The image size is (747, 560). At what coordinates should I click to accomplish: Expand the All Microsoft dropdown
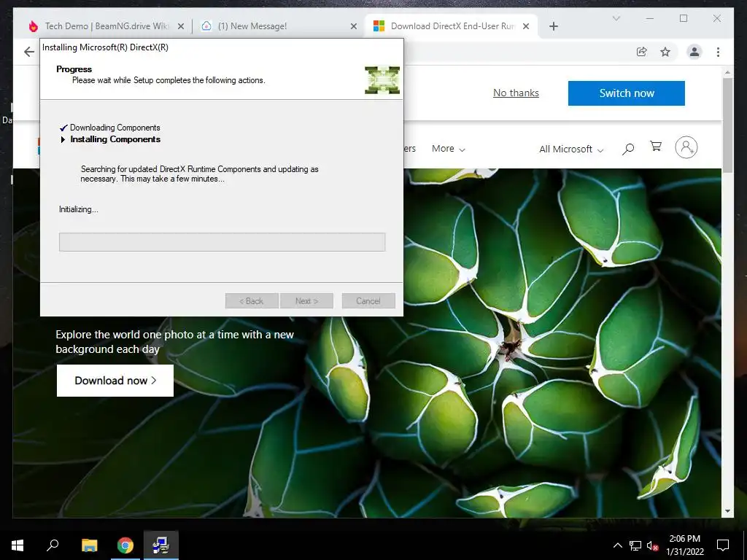pos(571,149)
